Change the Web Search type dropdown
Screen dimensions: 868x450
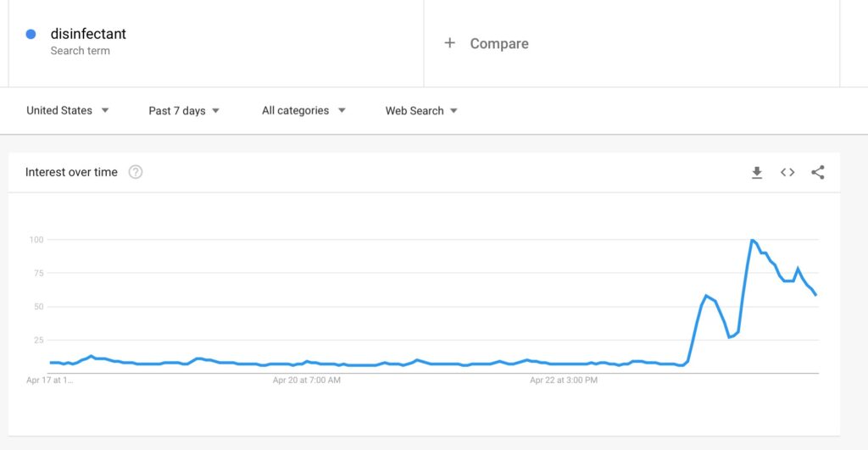(x=421, y=111)
